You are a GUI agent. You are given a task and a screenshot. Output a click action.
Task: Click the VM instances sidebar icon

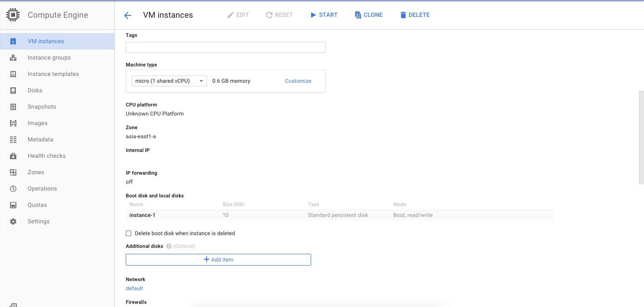[x=13, y=41]
